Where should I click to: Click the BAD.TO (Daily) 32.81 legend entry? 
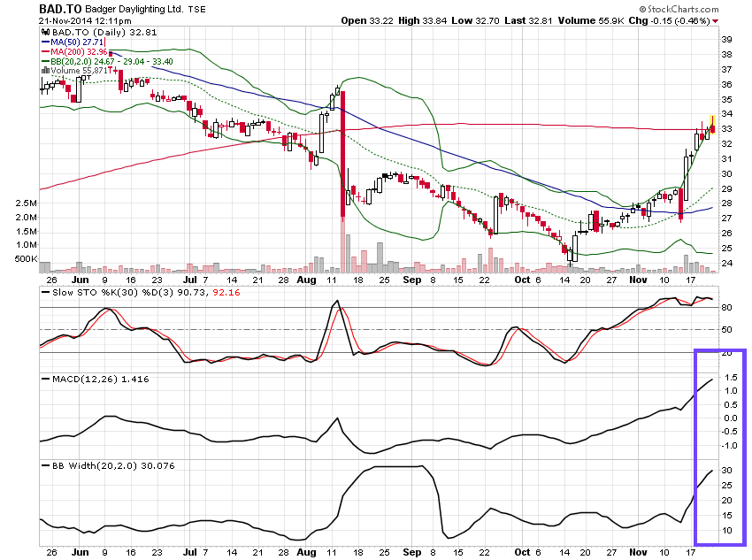pyautogui.click(x=104, y=32)
